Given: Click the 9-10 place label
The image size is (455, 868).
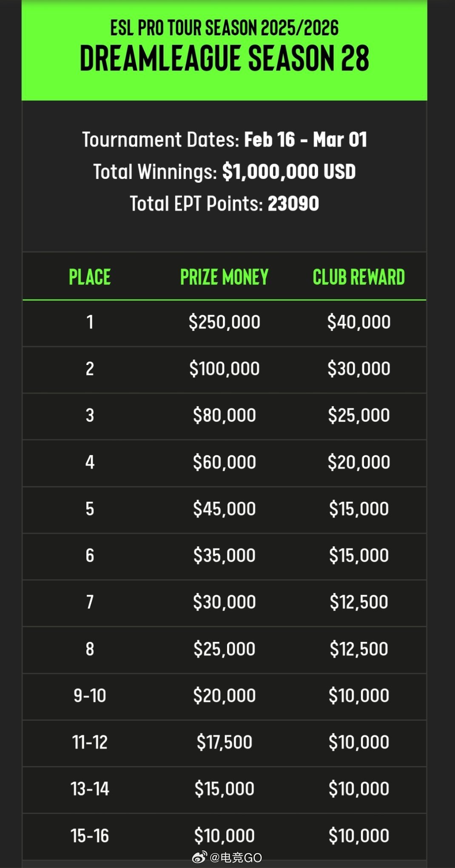Looking at the screenshot, I should (90, 696).
